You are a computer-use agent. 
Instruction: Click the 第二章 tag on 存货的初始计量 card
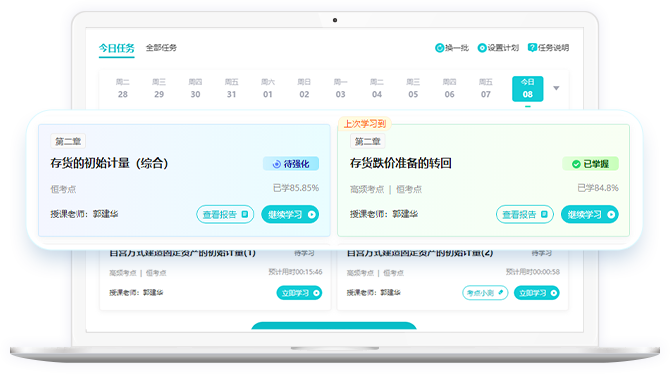(x=68, y=141)
